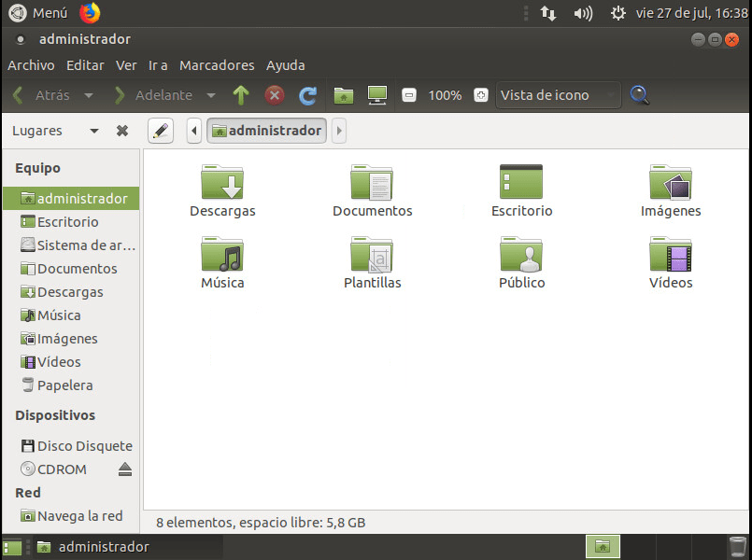Reload the current folder view
The height and width of the screenshot is (560, 752).
(307, 94)
